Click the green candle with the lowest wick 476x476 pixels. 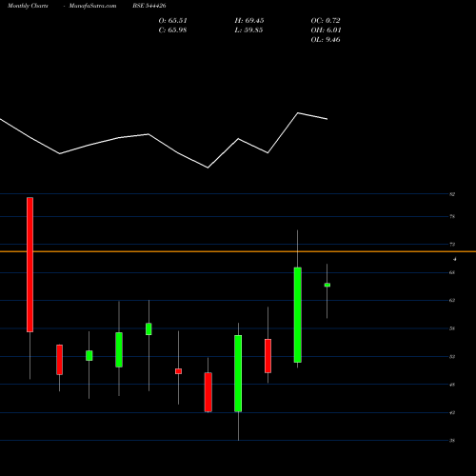click(238, 373)
